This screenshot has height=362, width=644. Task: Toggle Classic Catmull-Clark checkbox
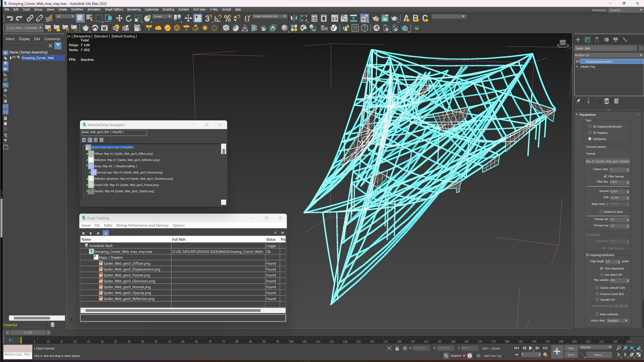point(597,288)
